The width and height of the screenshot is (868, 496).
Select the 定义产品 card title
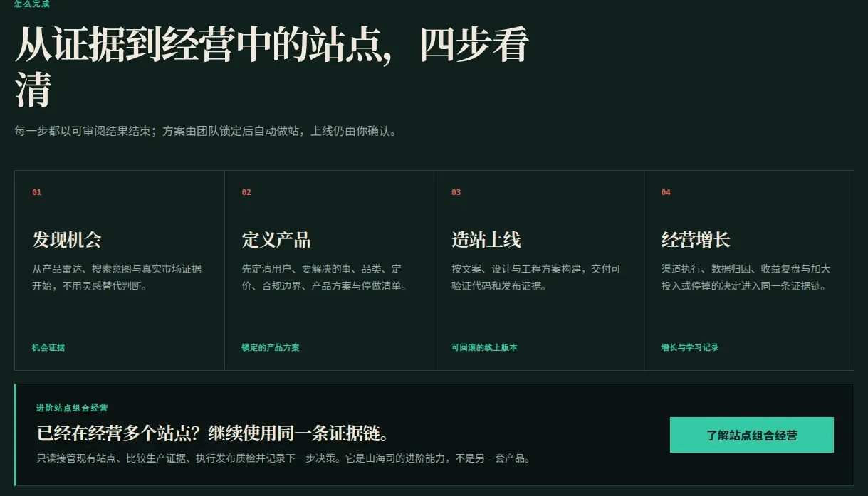tap(276, 240)
